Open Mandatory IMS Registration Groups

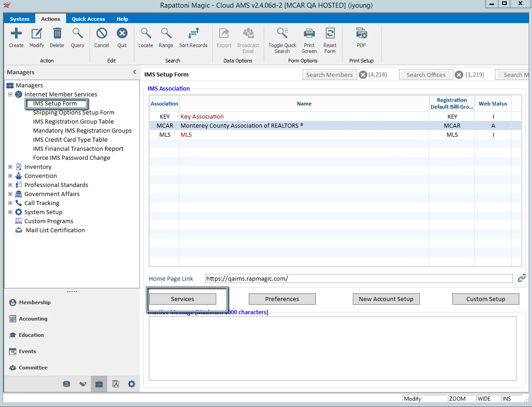pyautogui.click(x=82, y=131)
